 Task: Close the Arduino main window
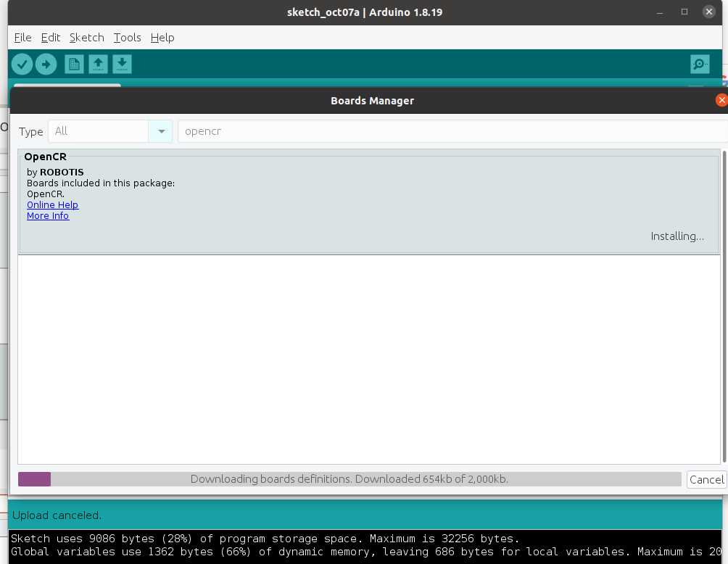pos(709,12)
